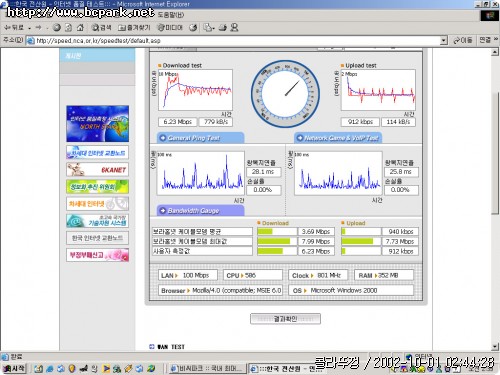Open the 시작 Start menu button
This screenshot has width=500, height=375.
[x=14, y=368]
